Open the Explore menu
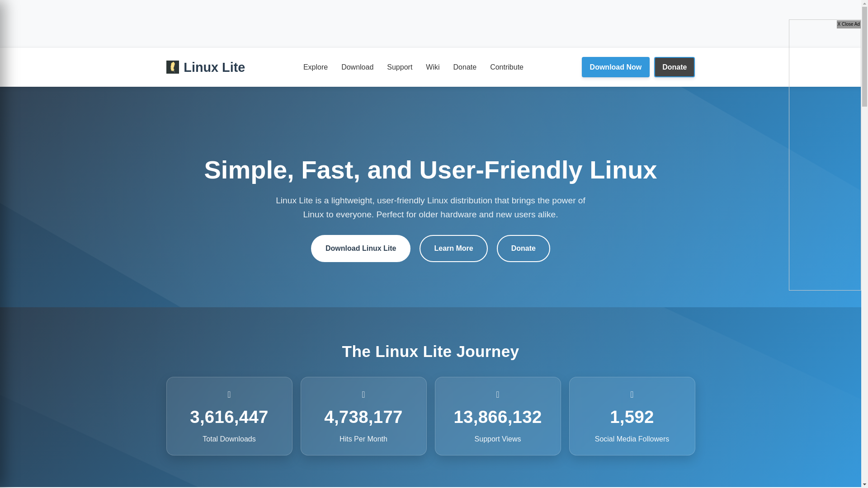Screen dimensions: 868x488 tap(316, 67)
